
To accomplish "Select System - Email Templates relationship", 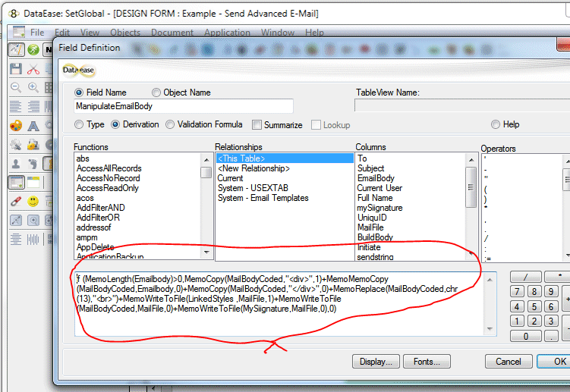I will point(263,198).
